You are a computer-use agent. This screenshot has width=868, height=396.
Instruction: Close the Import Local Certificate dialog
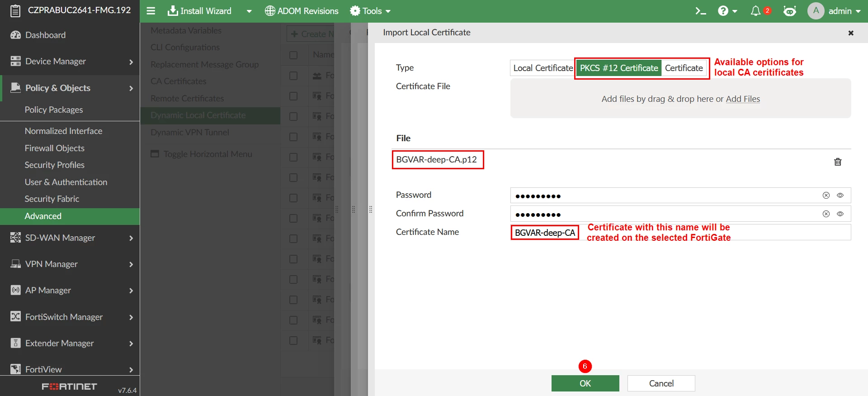pyautogui.click(x=851, y=33)
